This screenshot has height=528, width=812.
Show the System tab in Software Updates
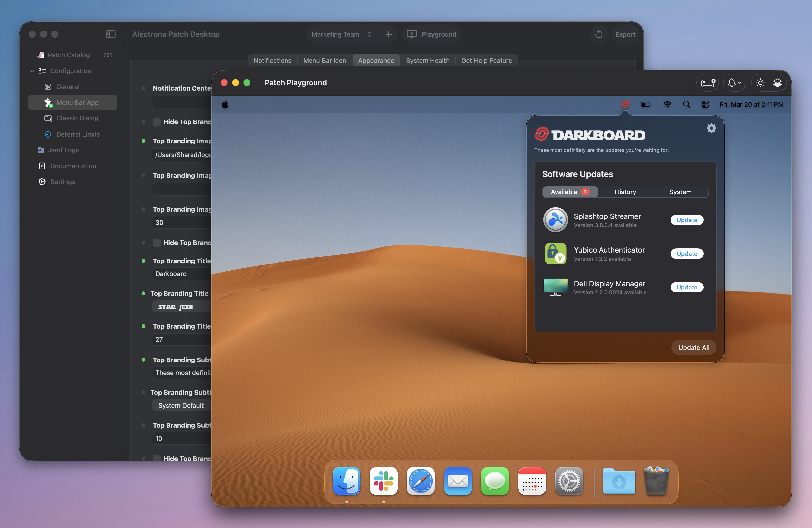tap(680, 192)
